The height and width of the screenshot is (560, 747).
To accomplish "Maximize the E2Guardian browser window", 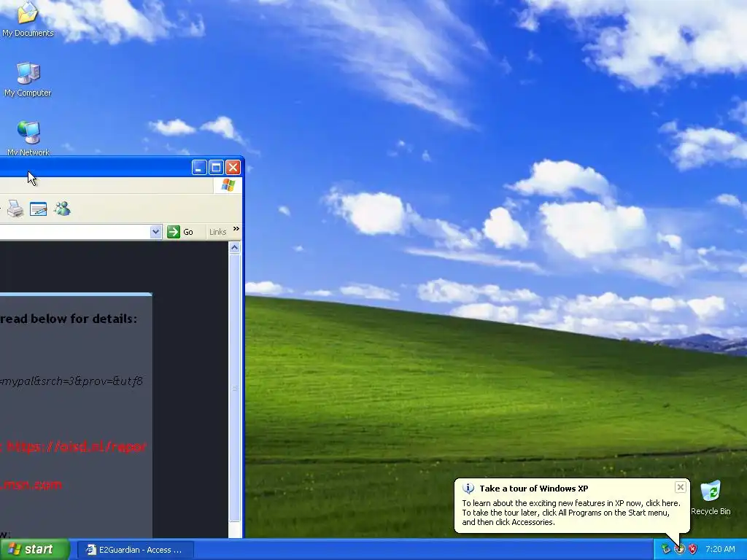I will point(216,167).
